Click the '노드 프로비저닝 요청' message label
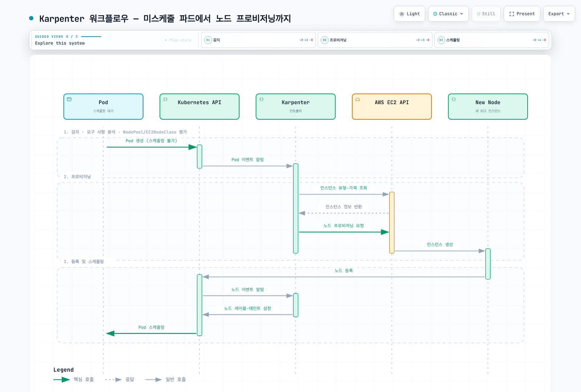Screen dimensions: 581x392 coord(344,226)
